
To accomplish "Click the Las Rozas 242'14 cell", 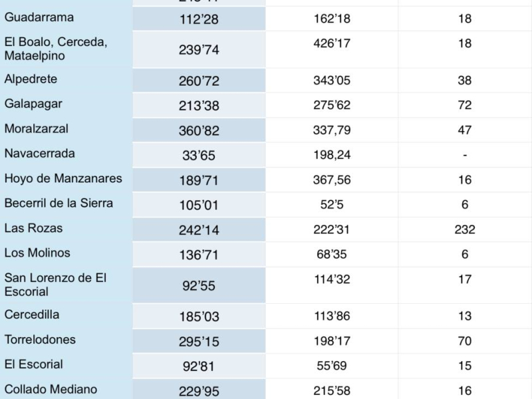I will pyautogui.click(x=199, y=229).
